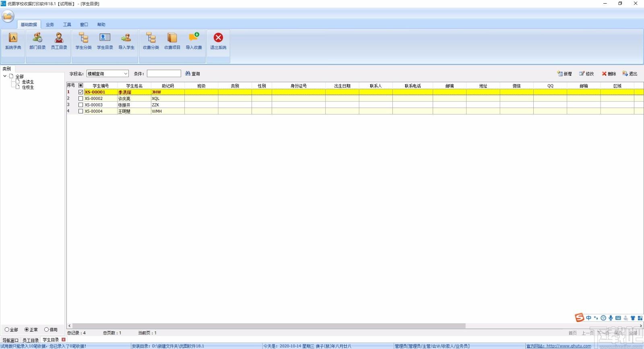Click the 查询 search button
644x349 pixels.
pos(192,74)
